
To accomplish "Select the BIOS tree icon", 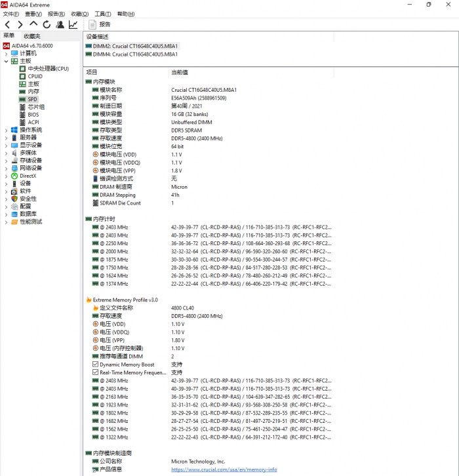I will click(22, 115).
